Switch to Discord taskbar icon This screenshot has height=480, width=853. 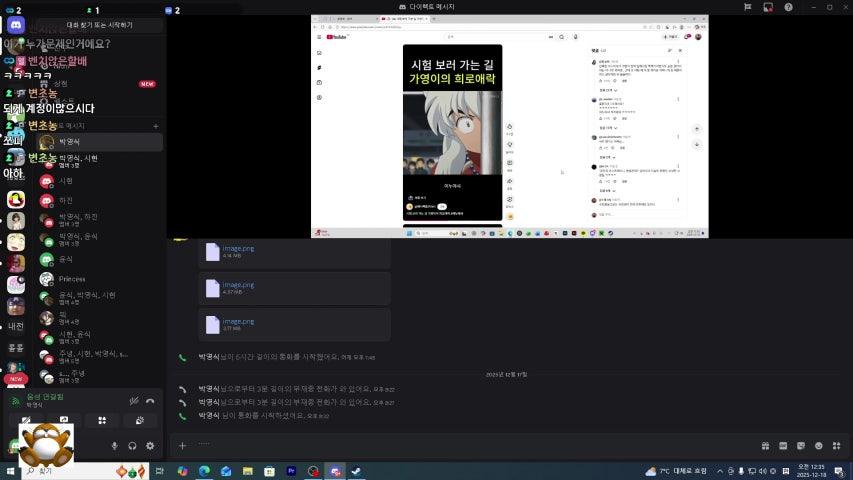click(335, 471)
